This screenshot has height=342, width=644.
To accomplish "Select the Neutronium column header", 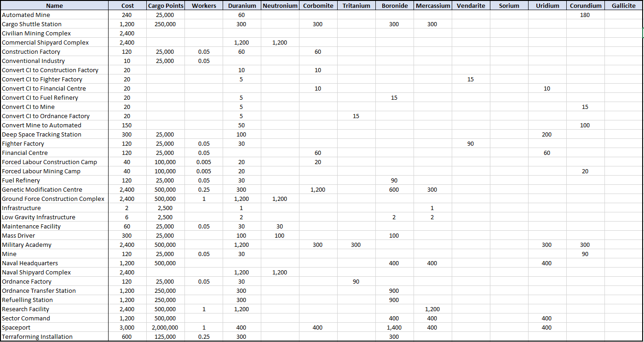I will point(280,6).
